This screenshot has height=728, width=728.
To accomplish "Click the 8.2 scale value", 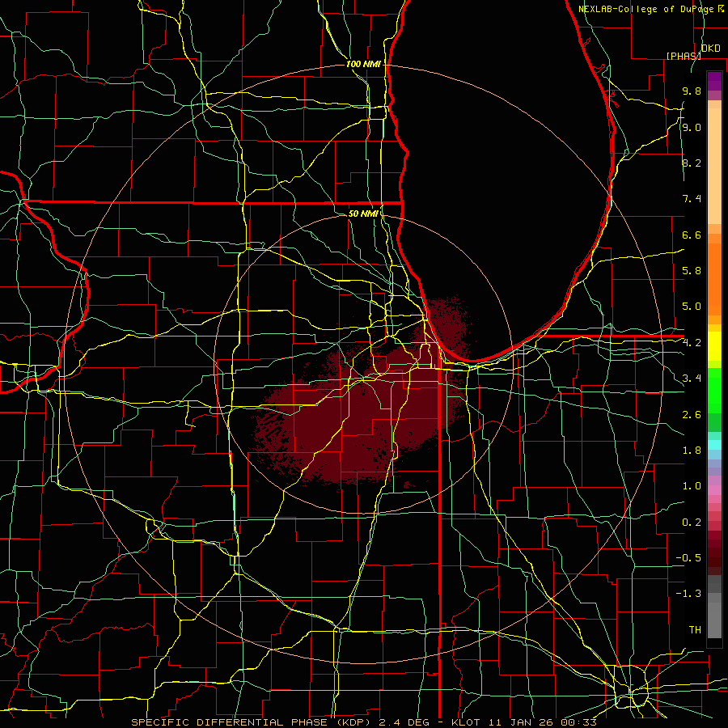I will pyautogui.click(x=692, y=163).
